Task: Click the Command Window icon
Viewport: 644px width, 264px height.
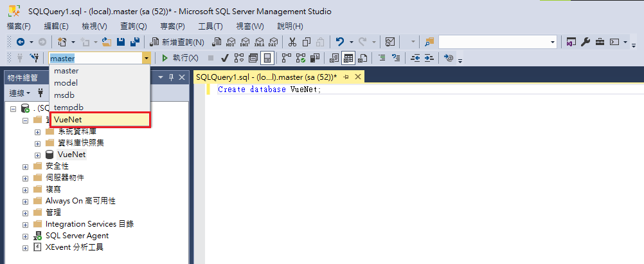Action: (x=614, y=42)
